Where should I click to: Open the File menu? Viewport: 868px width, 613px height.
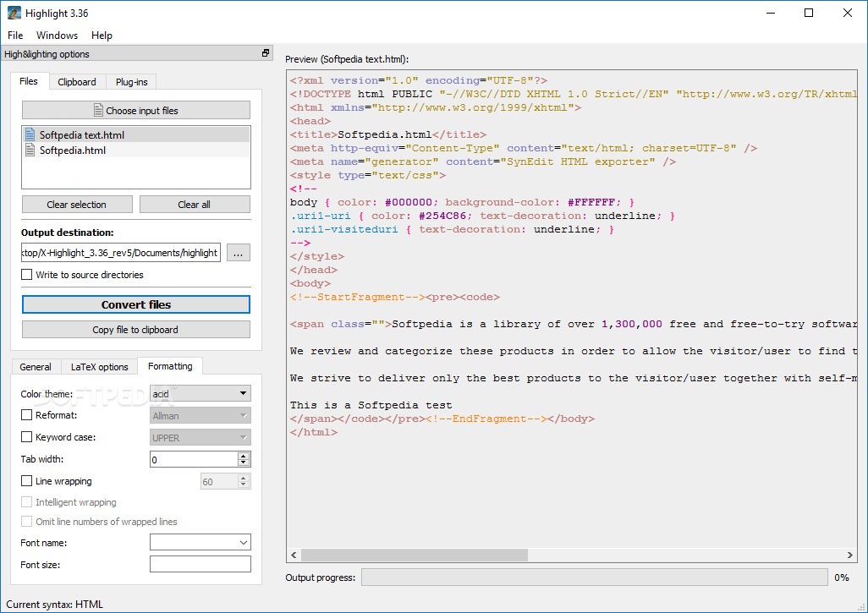tap(15, 35)
